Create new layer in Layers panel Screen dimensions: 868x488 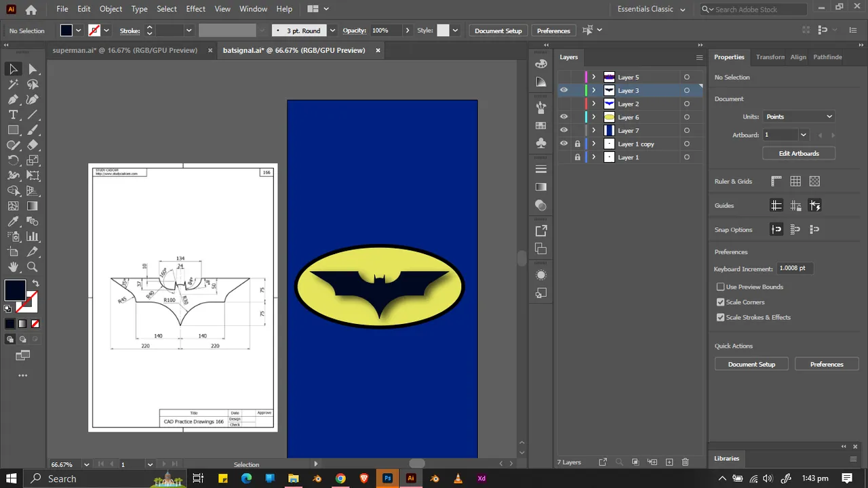[x=669, y=462]
